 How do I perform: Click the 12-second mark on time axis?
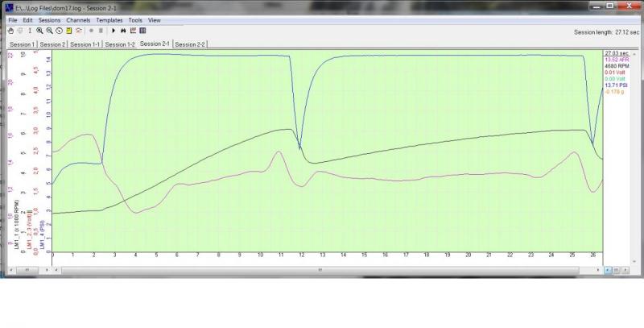click(x=302, y=255)
